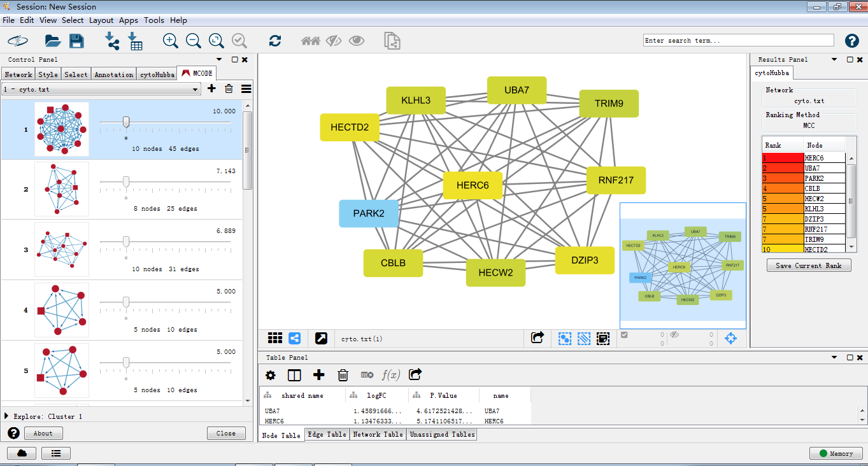Switch to Network Table tab
The image size is (868, 466).
(378, 434)
